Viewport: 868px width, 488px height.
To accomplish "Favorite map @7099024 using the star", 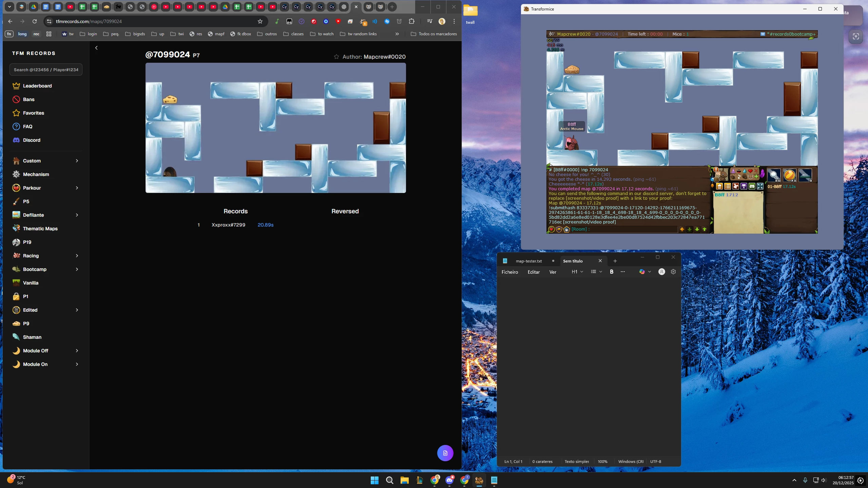I will [x=336, y=57].
